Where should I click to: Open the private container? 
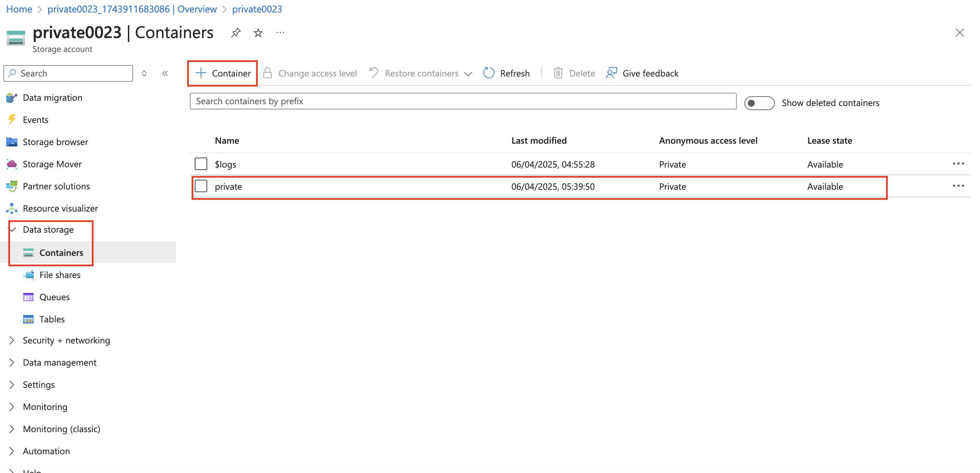click(x=228, y=186)
